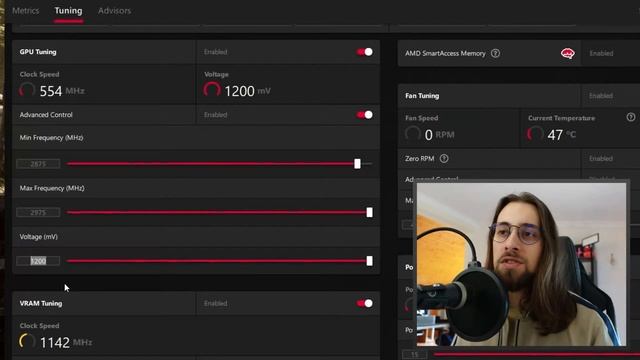Click the Min Frequency (MHz) label
This screenshot has width=640, height=360.
coord(51,138)
